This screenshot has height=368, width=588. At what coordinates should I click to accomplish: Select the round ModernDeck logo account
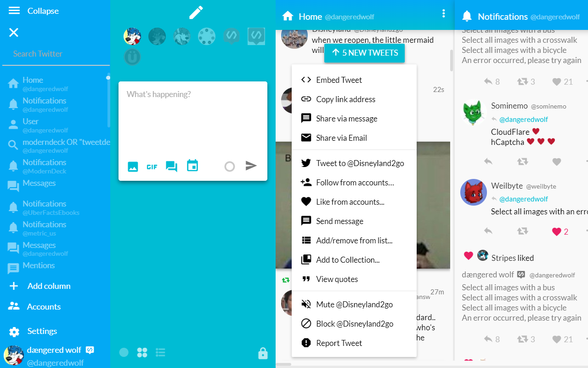pyautogui.click(x=232, y=36)
